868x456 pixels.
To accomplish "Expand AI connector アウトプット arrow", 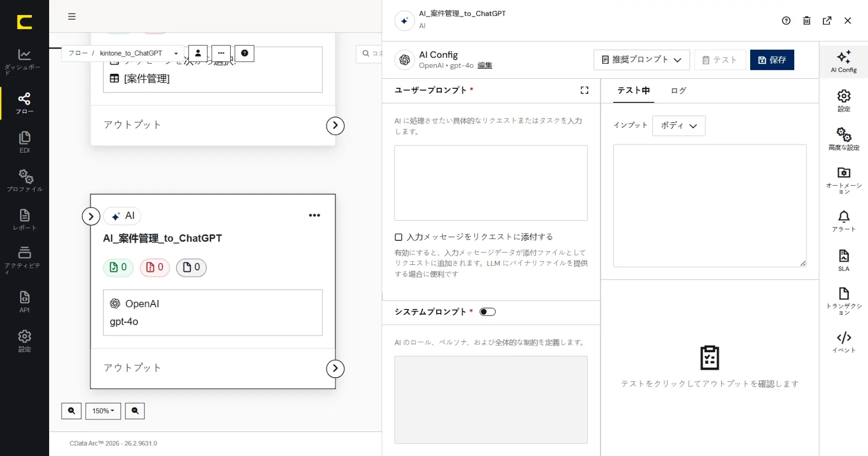I will tap(335, 369).
